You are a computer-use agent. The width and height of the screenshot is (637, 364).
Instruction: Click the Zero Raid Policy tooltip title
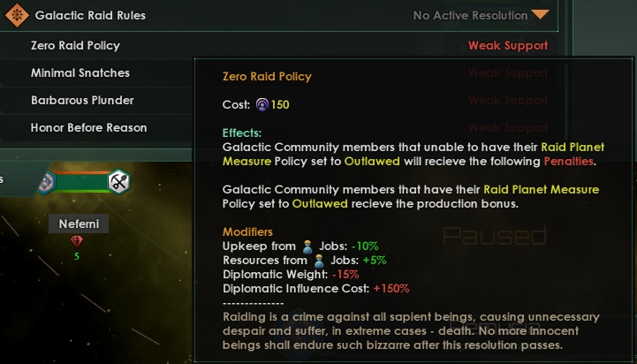tap(267, 77)
